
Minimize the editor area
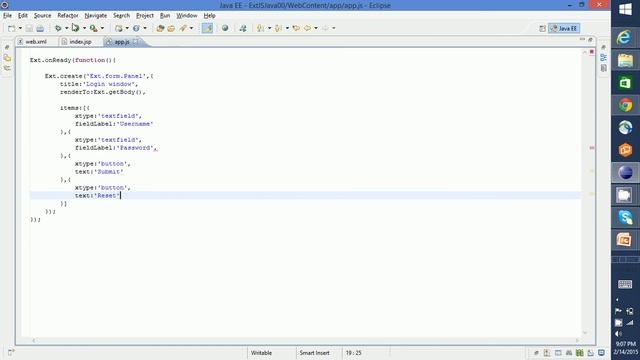point(582,40)
